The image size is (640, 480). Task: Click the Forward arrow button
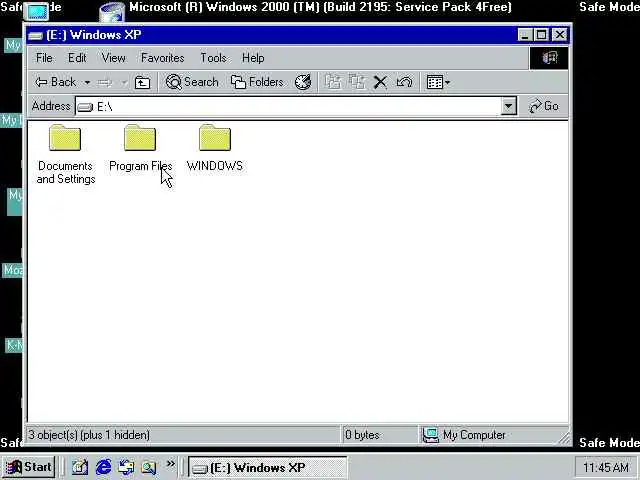click(x=105, y=82)
